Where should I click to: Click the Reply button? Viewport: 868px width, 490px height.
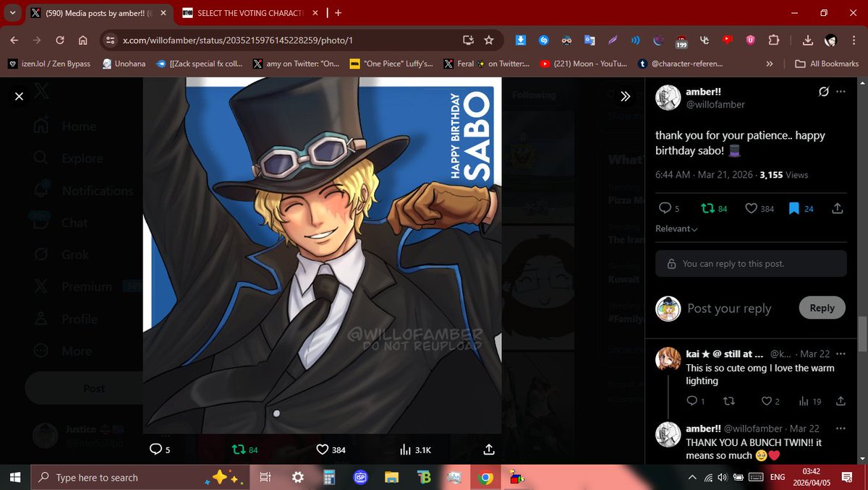pyautogui.click(x=822, y=308)
